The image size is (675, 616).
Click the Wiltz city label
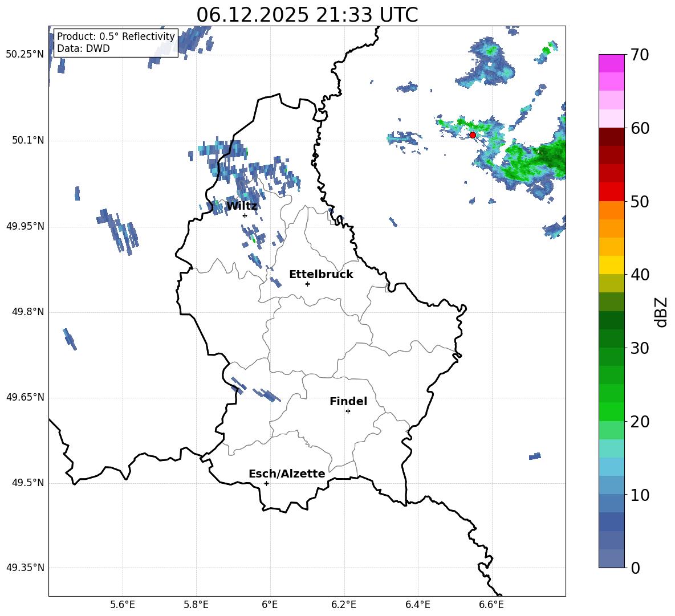tap(242, 206)
